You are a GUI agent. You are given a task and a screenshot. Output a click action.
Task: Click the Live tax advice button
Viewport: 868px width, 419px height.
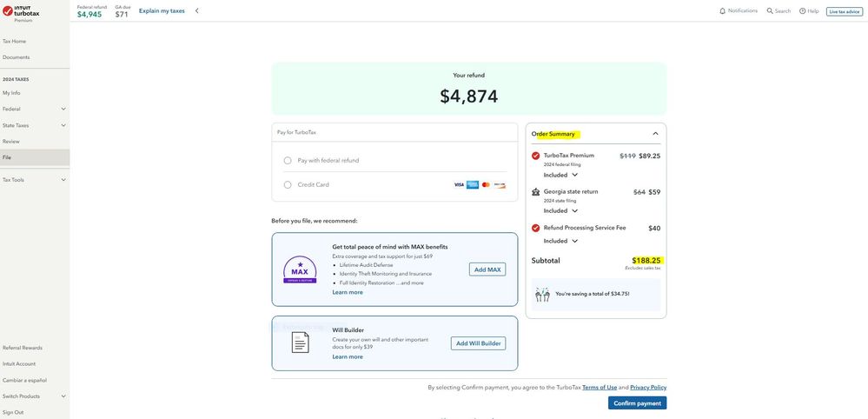pos(845,11)
